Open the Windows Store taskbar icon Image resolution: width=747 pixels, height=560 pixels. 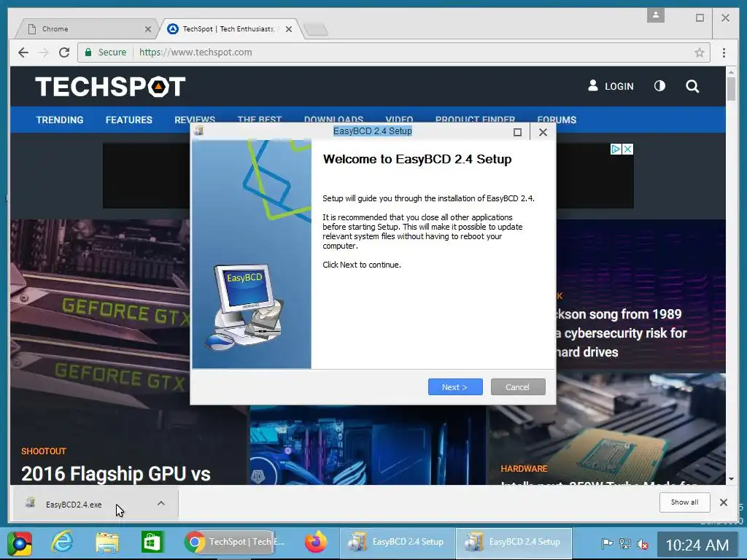point(152,542)
